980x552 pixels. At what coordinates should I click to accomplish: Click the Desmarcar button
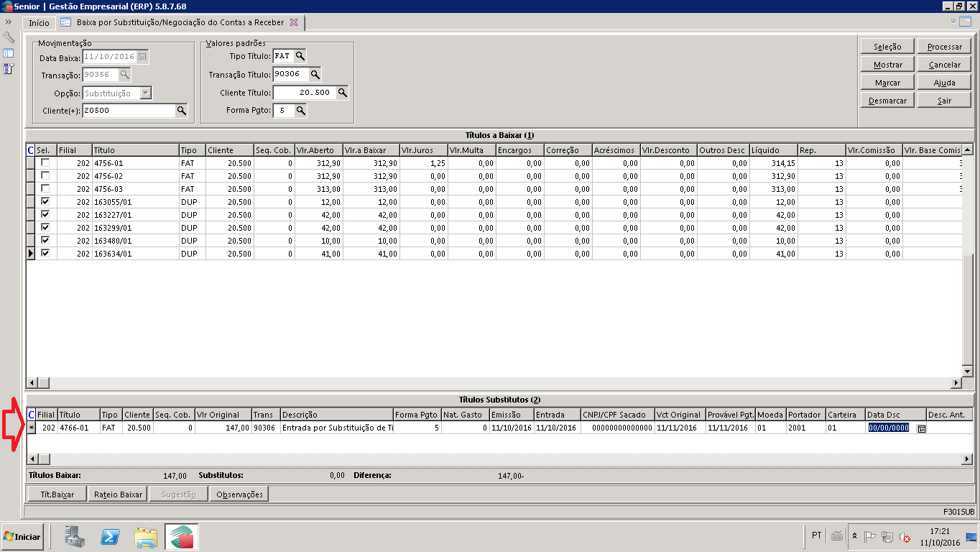[887, 101]
